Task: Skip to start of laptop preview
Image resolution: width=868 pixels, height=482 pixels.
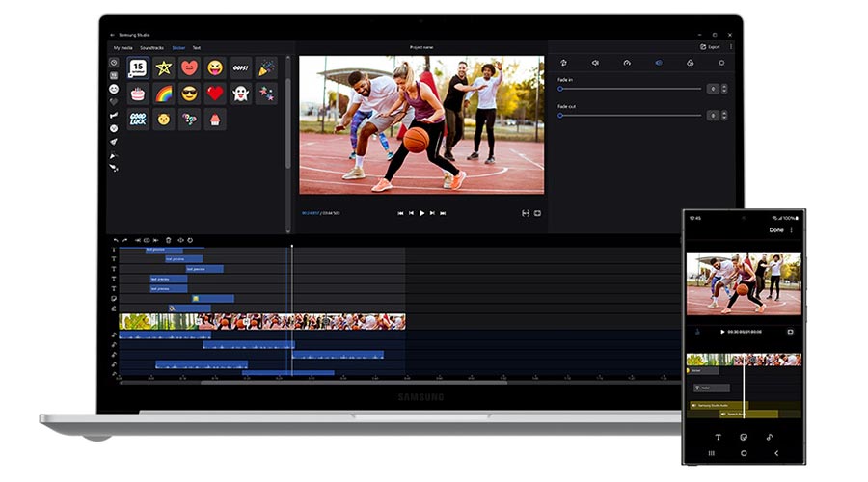Action: (x=400, y=213)
